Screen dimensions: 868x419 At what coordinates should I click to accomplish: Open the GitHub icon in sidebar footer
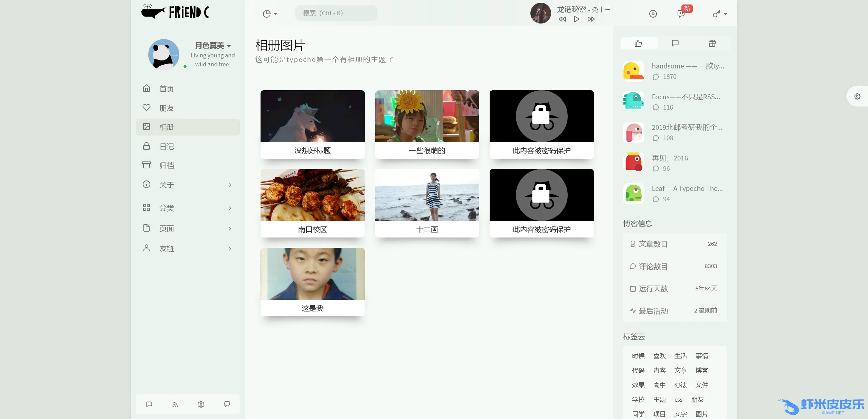click(227, 404)
